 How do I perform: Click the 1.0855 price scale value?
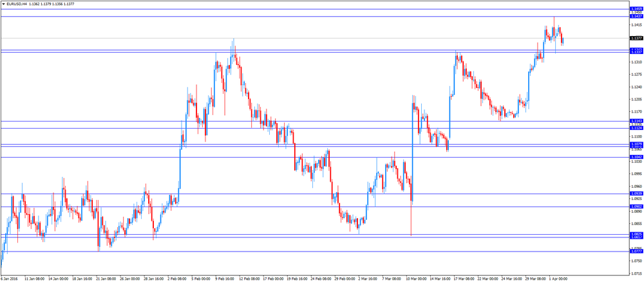pyautogui.click(x=637, y=224)
